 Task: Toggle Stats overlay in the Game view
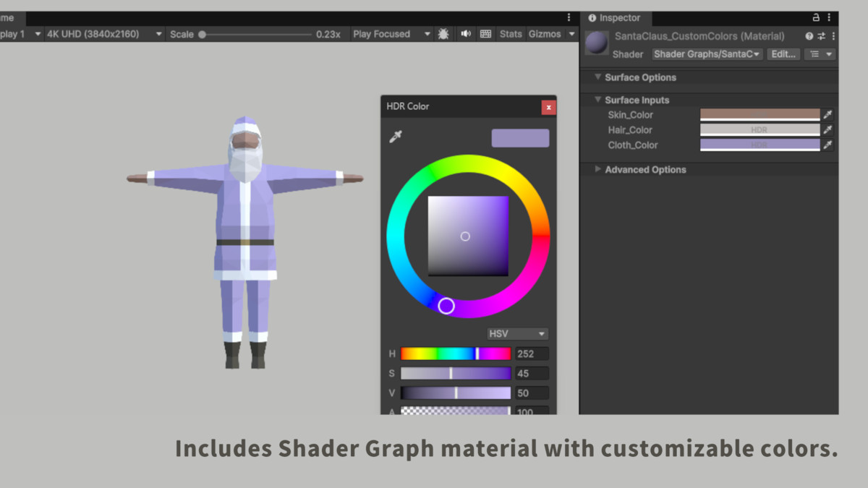pos(510,33)
